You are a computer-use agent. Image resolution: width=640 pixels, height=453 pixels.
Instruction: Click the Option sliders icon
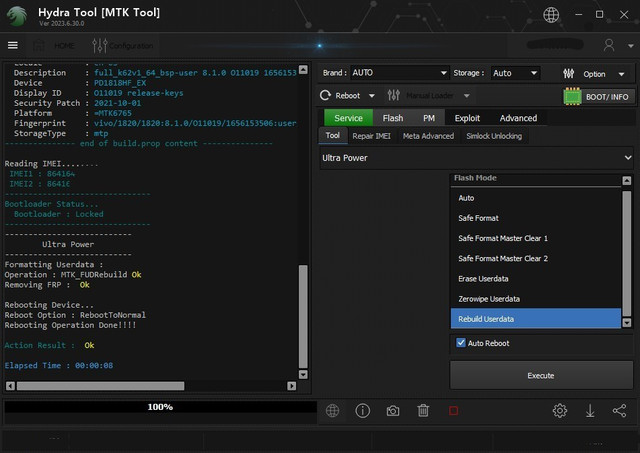click(569, 73)
